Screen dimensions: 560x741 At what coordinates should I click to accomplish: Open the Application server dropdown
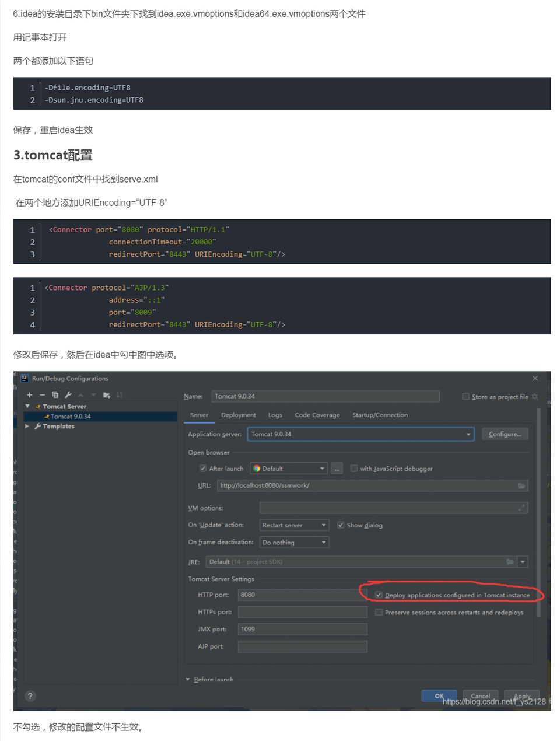[468, 434]
